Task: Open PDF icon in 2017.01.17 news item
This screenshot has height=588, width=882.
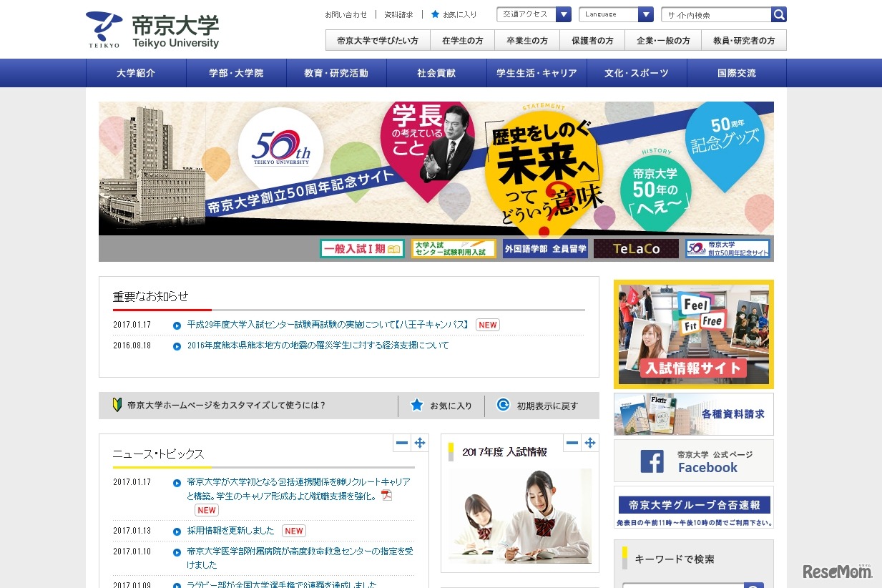Action: pyautogui.click(x=387, y=496)
